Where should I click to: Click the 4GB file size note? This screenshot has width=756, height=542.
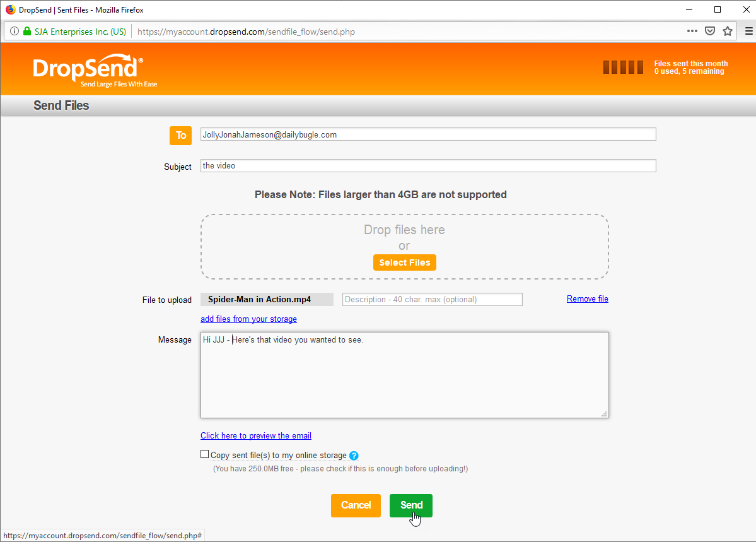(x=380, y=194)
